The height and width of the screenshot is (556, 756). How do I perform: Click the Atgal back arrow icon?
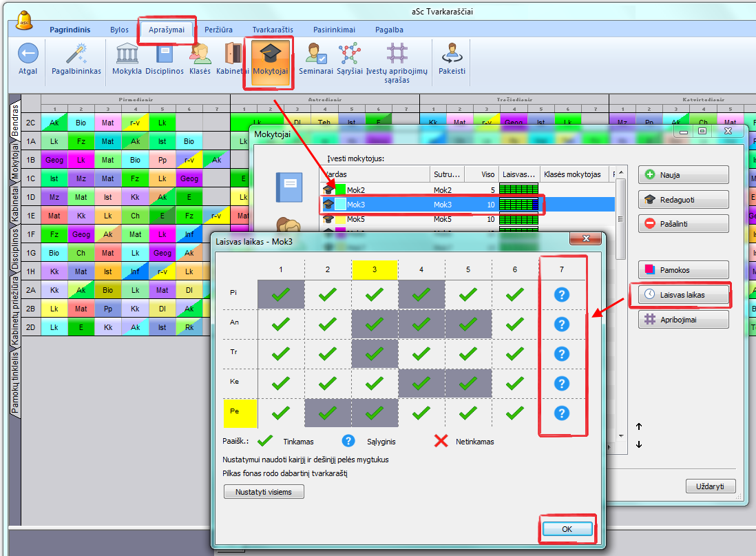pos(28,54)
